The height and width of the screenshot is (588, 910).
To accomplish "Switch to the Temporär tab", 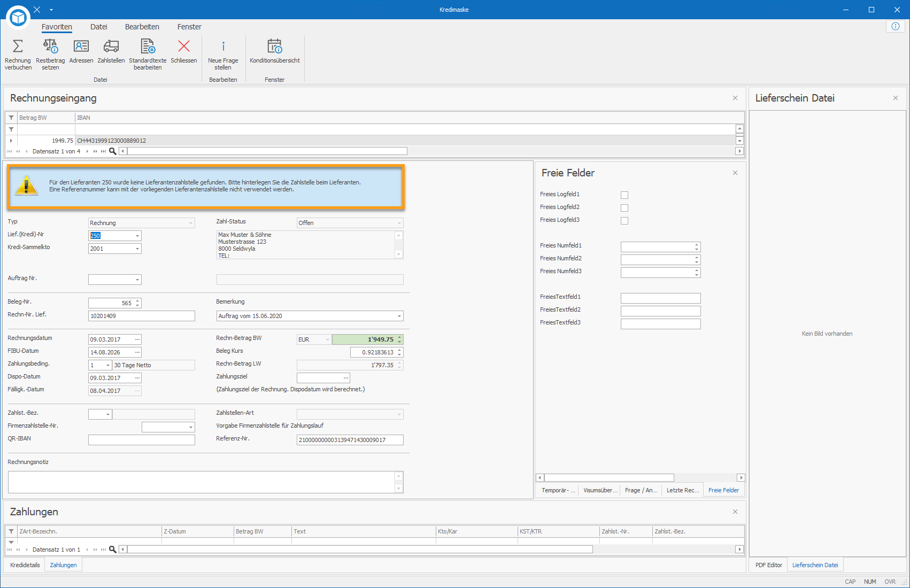I will (x=558, y=490).
